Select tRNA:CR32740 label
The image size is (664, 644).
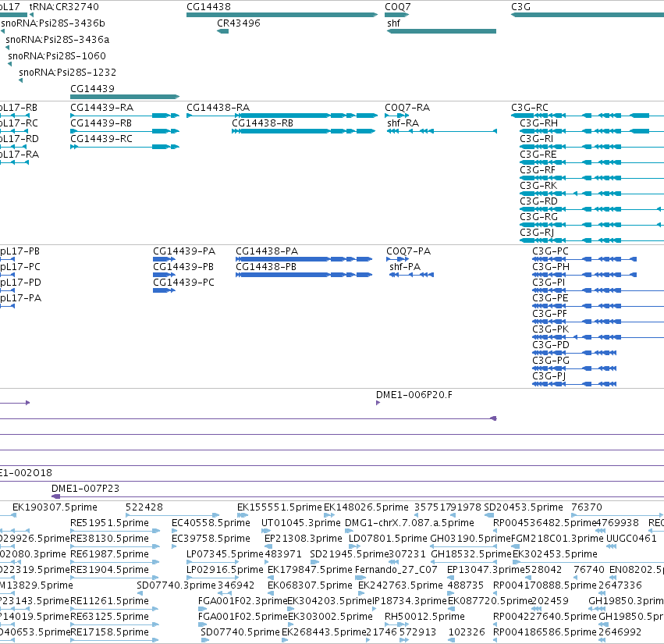pos(64,7)
